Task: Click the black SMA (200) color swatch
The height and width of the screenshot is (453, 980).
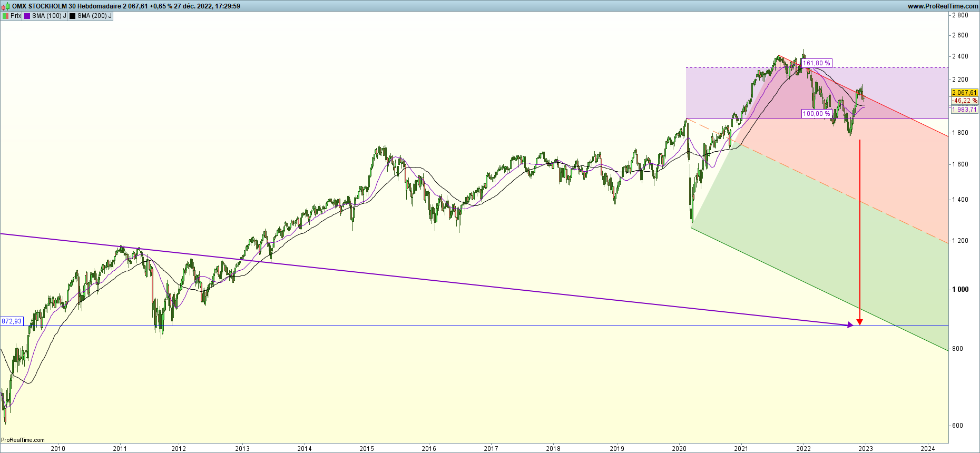Action: [x=72, y=16]
